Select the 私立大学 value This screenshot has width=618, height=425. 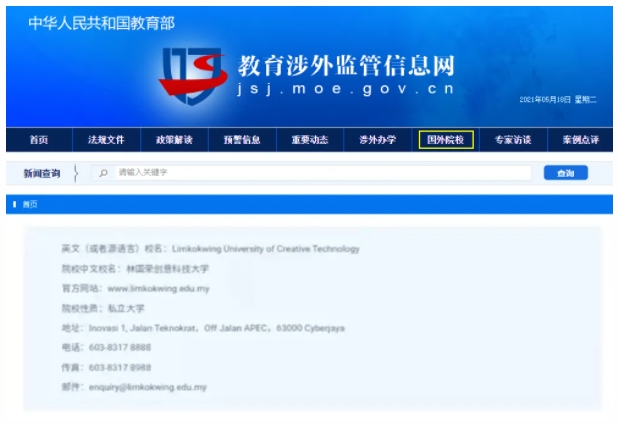pos(126,308)
